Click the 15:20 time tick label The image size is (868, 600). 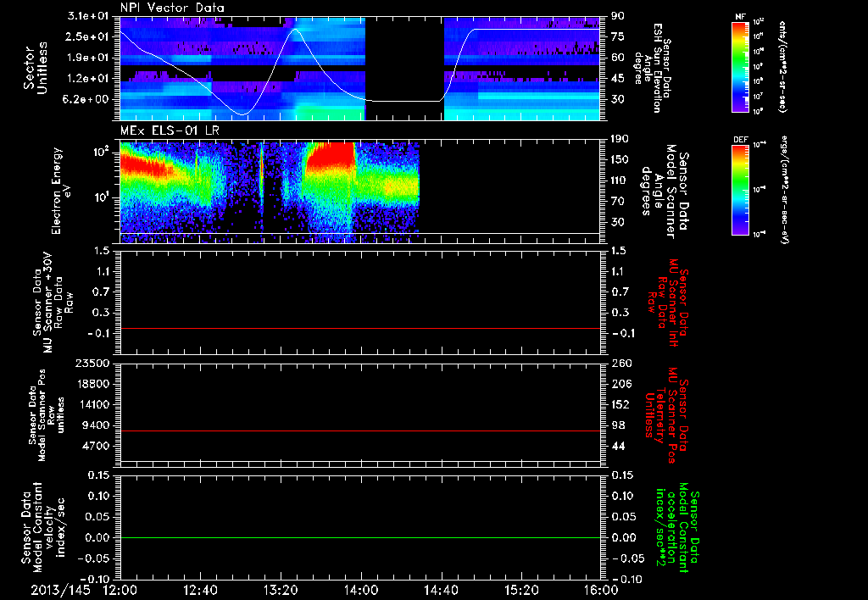pyautogui.click(x=521, y=590)
